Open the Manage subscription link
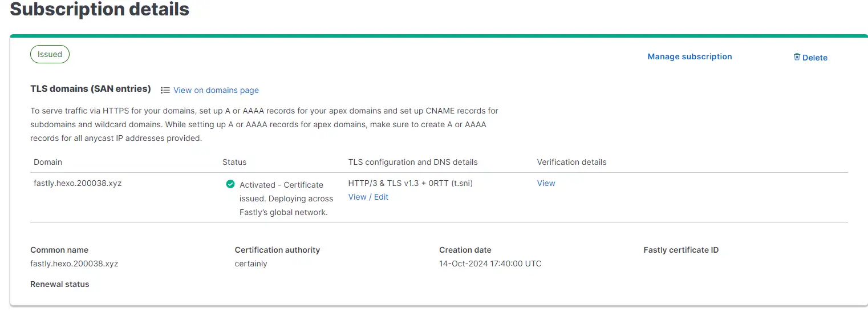868x324 pixels. [x=689, y=56]
